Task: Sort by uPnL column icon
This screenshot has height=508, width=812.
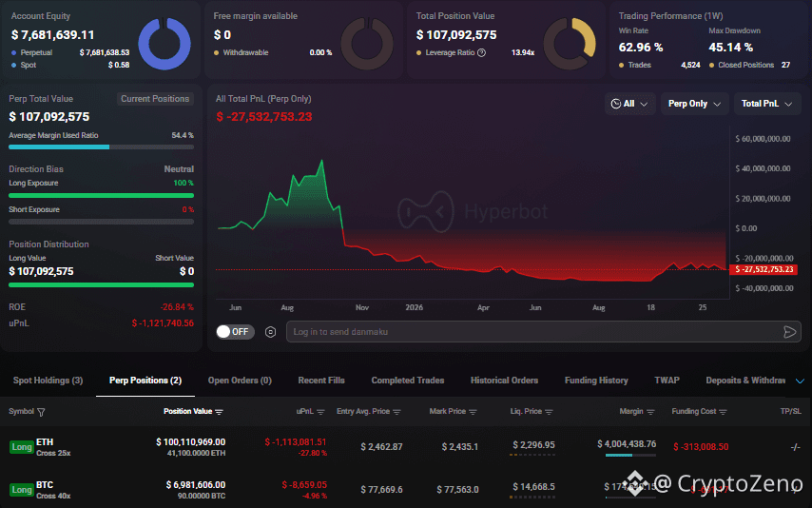Action: click(x=320, y=412)
